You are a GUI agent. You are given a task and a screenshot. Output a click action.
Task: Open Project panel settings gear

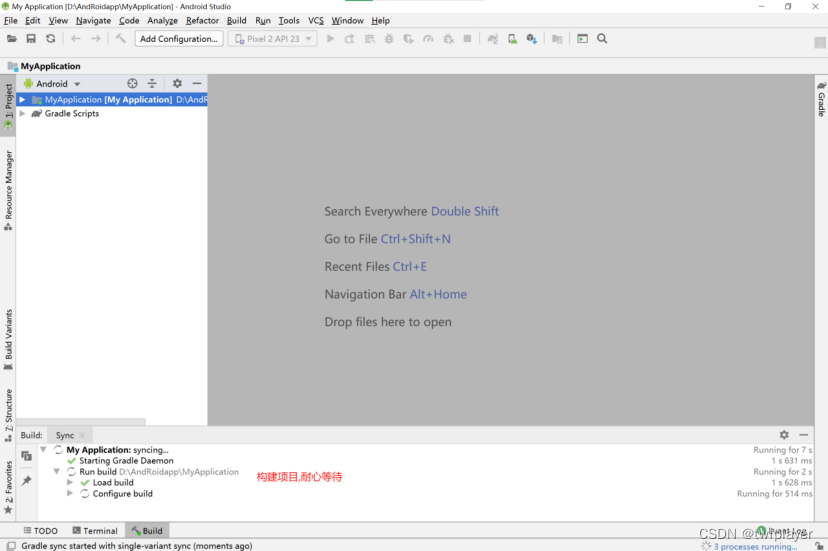click(x=177, y=83)
